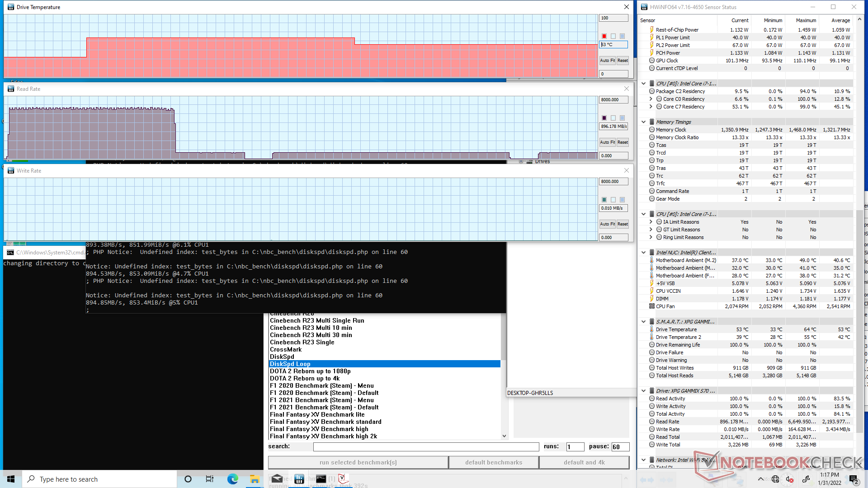Expand GT Limit Reasons row
868x488 pixels.
pyautogui.click(x=651, y=230)
